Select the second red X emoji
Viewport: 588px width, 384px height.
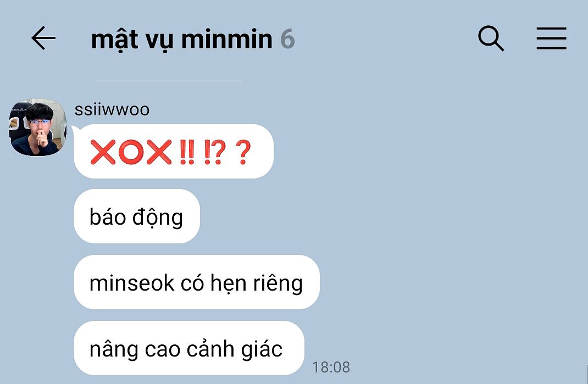point(159,152)
